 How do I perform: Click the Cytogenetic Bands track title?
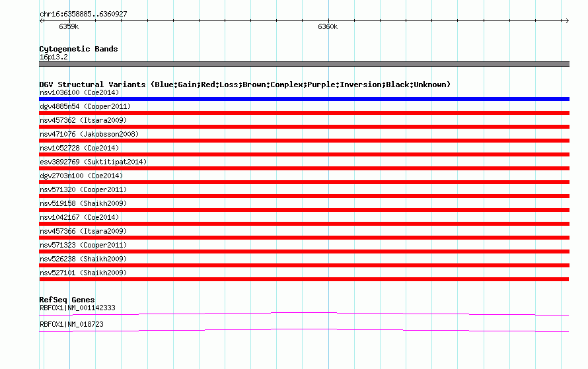tap(79, 49)
